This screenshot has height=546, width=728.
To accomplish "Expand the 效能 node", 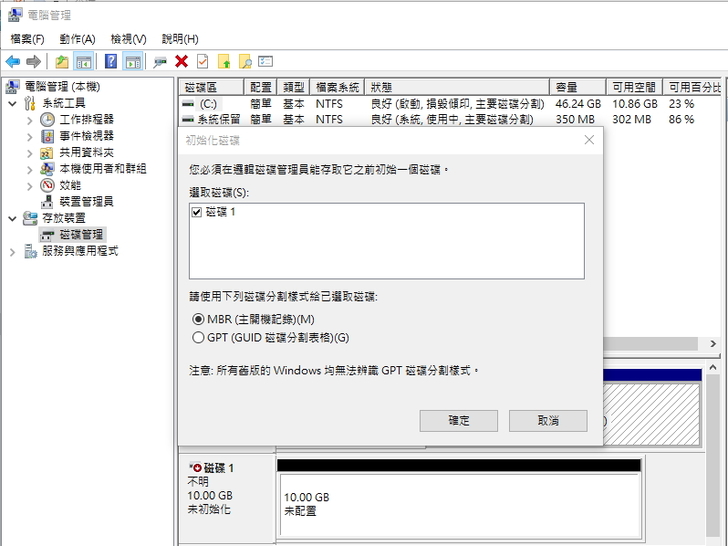I will pos(30,186).
